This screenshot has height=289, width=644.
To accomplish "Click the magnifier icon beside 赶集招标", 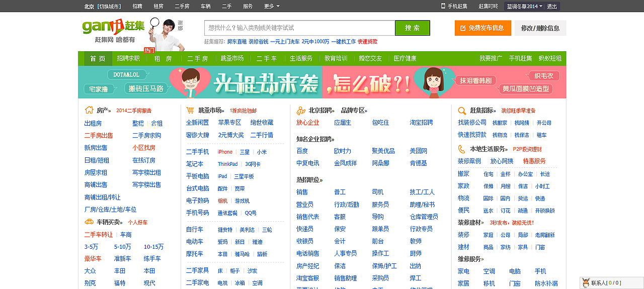I will click(x=462, y=110).
